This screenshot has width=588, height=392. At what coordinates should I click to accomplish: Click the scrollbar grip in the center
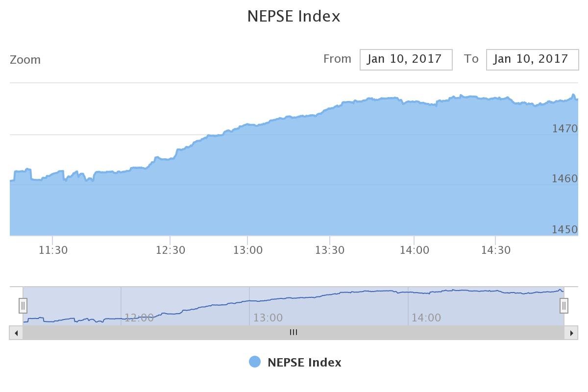pyautogui.click(x=294, y=332)
